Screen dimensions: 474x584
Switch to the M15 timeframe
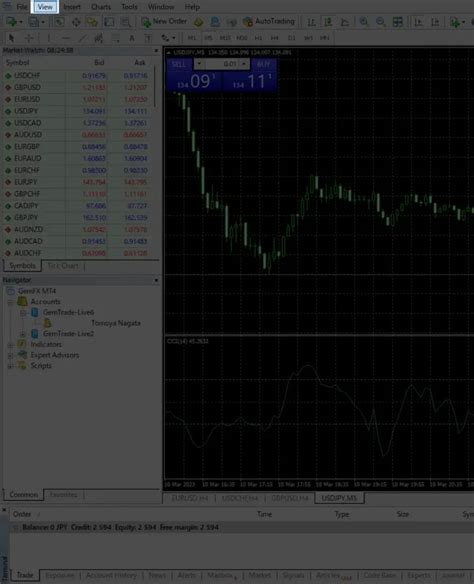click(x=225, y=38)
